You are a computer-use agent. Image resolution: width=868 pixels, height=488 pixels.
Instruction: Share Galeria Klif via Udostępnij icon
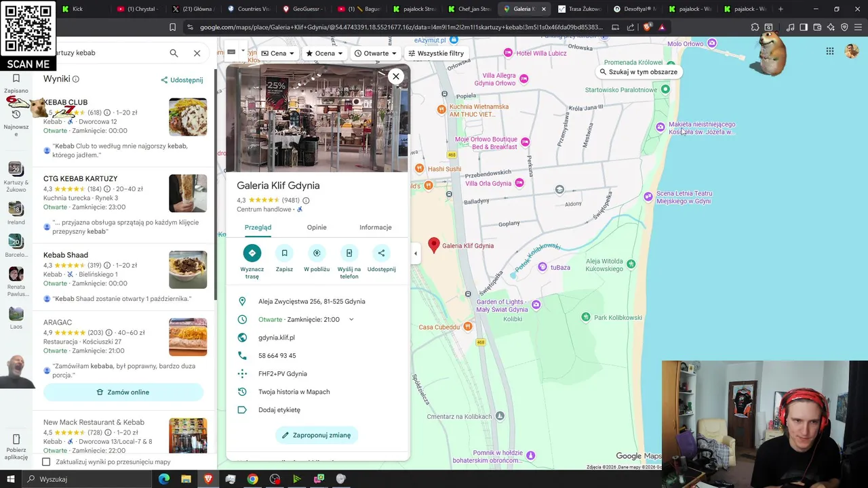[381, 253]
